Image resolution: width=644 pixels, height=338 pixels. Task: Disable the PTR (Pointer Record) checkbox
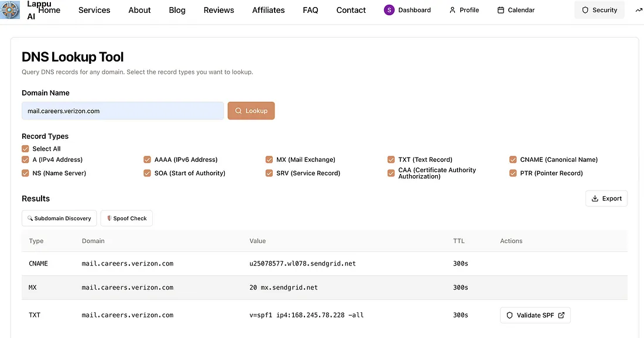tap(513, 173)
